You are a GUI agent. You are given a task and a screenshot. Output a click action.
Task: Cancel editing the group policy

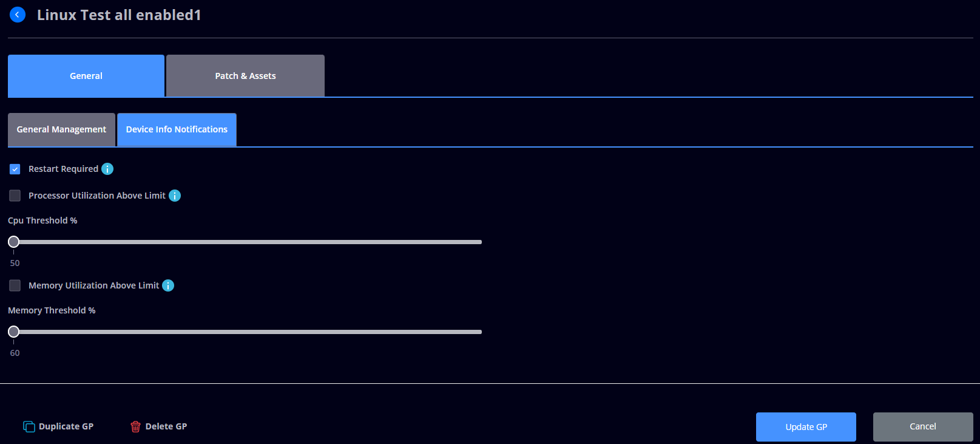(x=922, y=426)
